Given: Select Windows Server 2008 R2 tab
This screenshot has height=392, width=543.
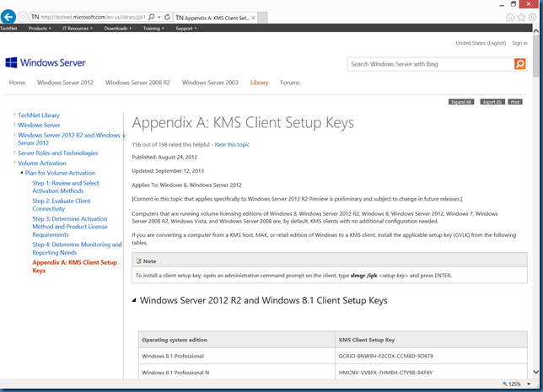Looking at the screenshot, I should point(137,83).
